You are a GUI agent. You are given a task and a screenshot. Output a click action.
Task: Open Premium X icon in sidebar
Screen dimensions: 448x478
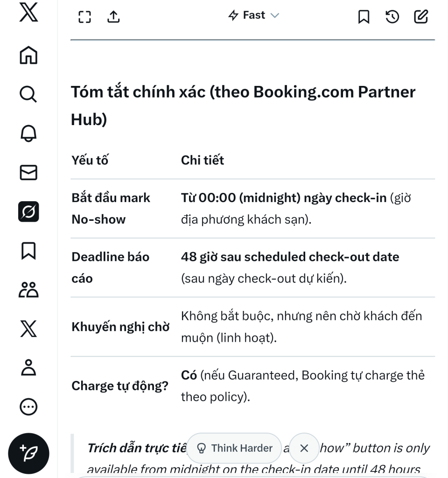click(28, 329)
